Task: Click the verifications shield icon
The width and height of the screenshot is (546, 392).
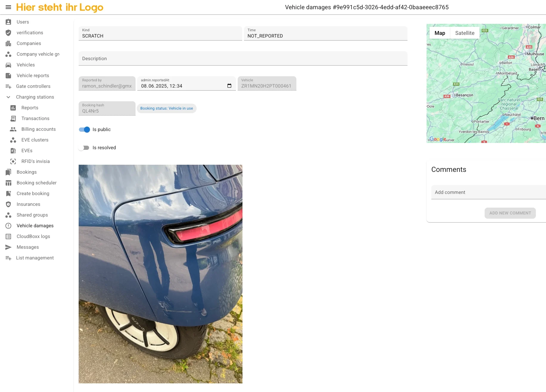Action: (8, 33)
